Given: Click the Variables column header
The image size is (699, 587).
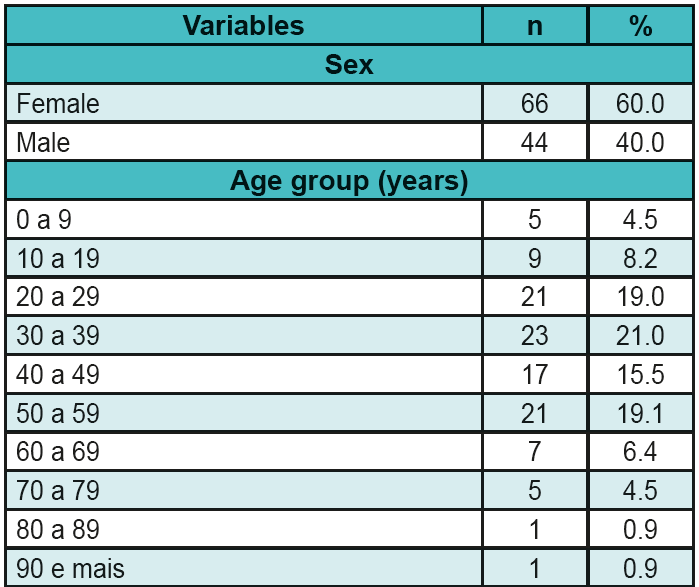Looking at the screenshot, I should tap(243, 26).
